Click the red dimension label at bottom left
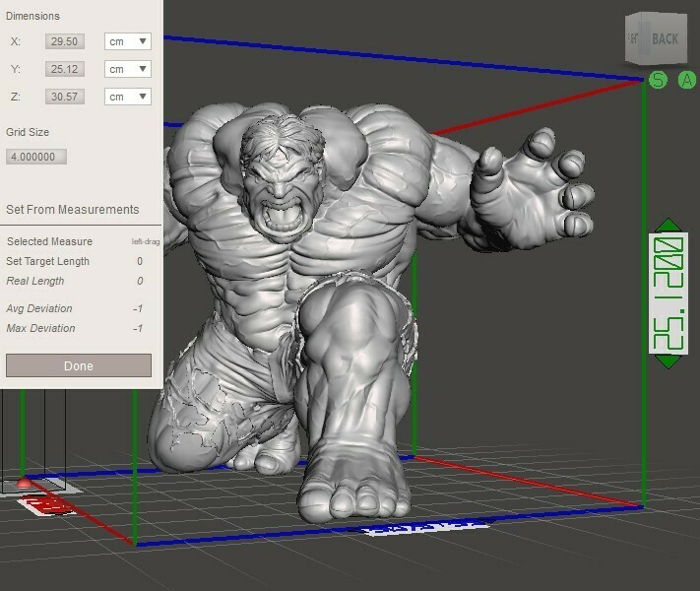700x591 pixels. point(45,504)
